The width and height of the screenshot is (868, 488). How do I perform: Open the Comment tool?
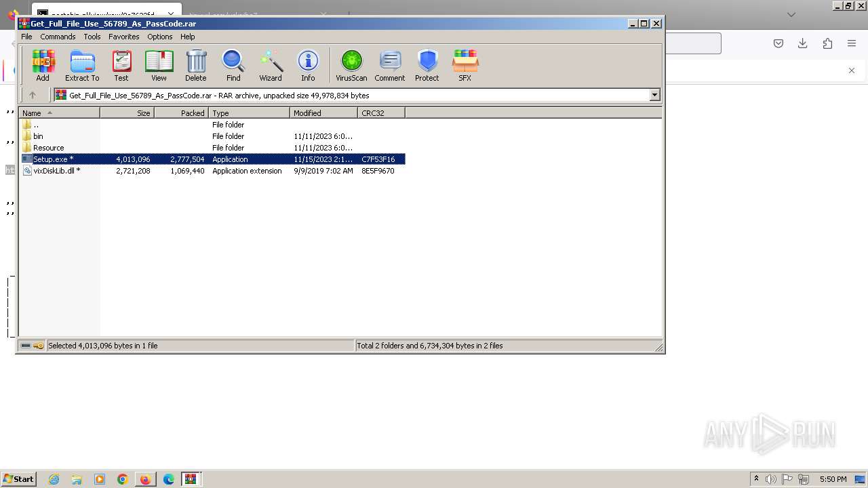tap(390, 65)
